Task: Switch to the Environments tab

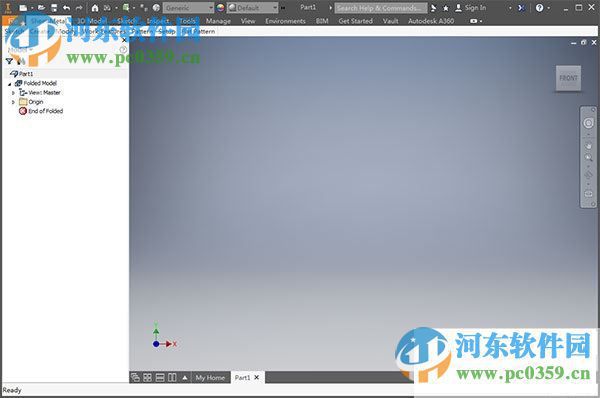Action: [285, 21]
